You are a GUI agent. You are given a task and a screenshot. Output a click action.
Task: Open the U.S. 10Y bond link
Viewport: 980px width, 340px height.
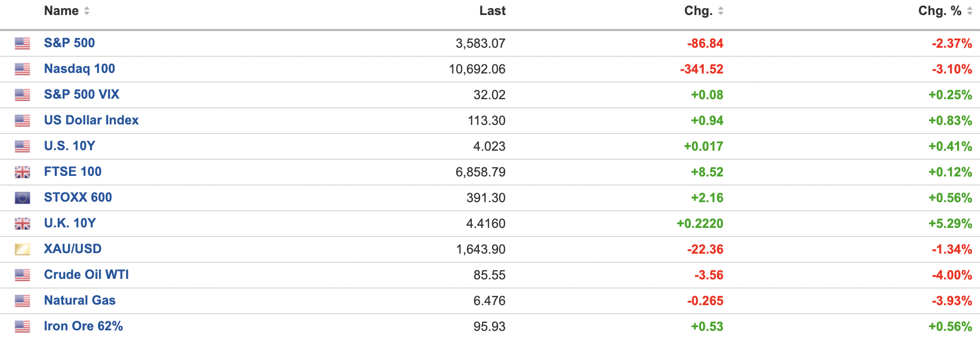[x=70, y=146]
